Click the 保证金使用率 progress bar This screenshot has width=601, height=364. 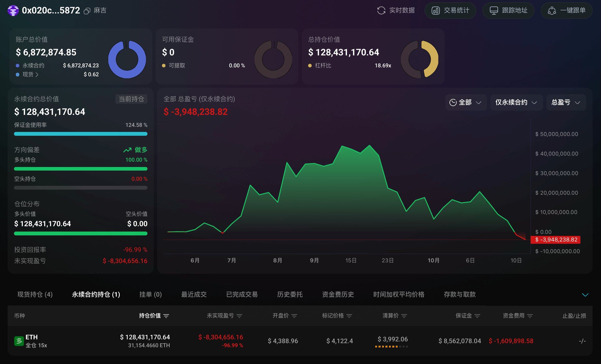pyautogui.click(x=81, y=134)
